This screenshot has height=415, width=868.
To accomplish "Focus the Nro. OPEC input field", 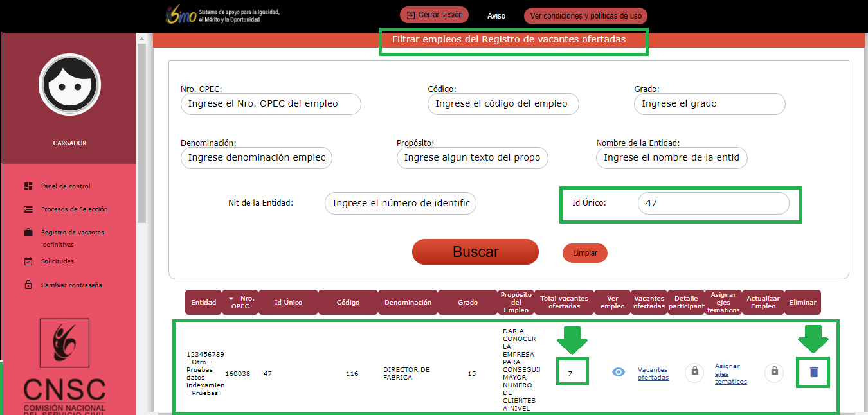I will [271, 104].
